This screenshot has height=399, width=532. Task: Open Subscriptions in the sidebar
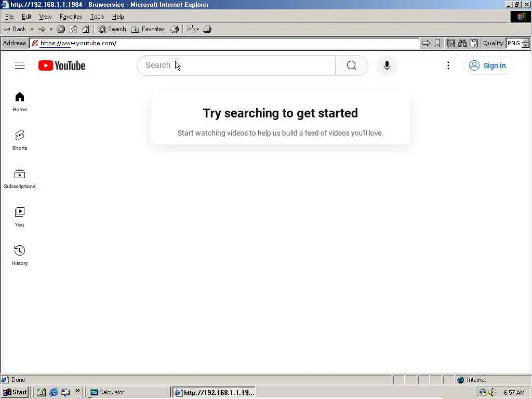pos(20,179)
